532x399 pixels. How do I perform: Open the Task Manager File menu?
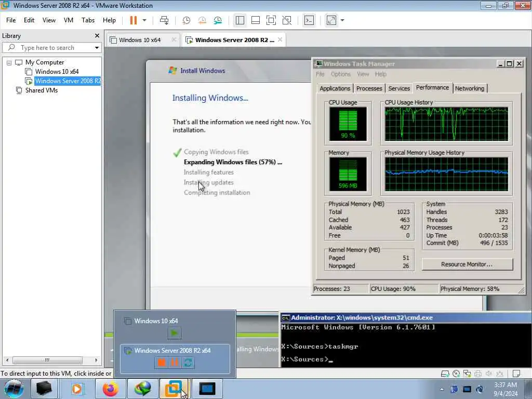(320, 74)
